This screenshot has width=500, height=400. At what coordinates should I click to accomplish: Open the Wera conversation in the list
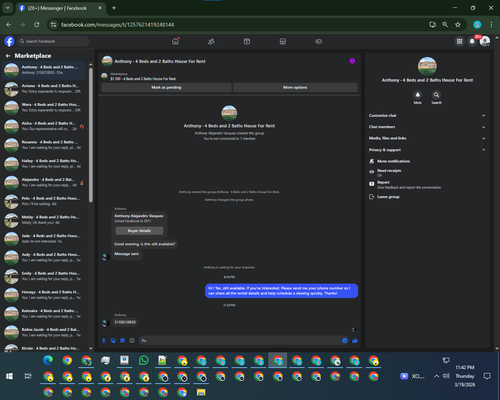[44, 107]
